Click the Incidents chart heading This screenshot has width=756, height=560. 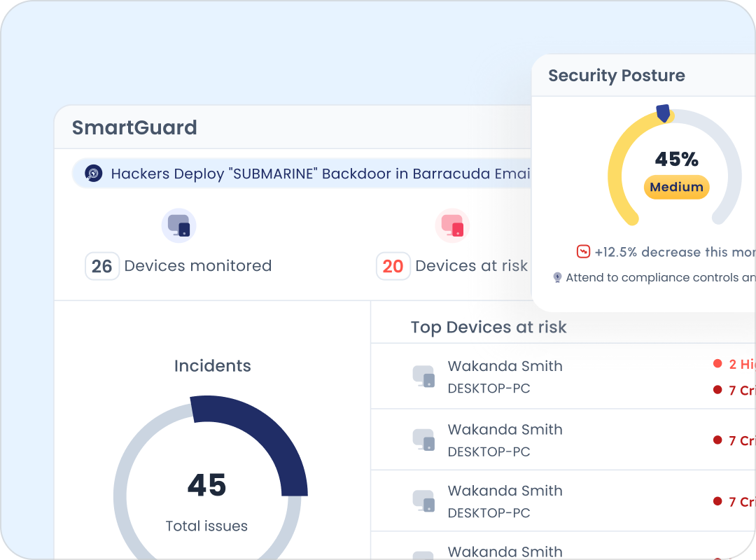(x=213, y=365)
